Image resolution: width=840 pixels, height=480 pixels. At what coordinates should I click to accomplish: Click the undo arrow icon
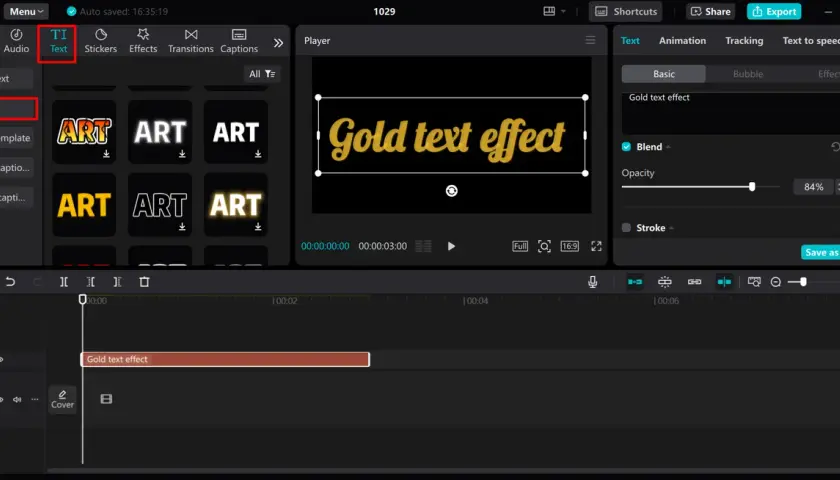coord(10,282)
